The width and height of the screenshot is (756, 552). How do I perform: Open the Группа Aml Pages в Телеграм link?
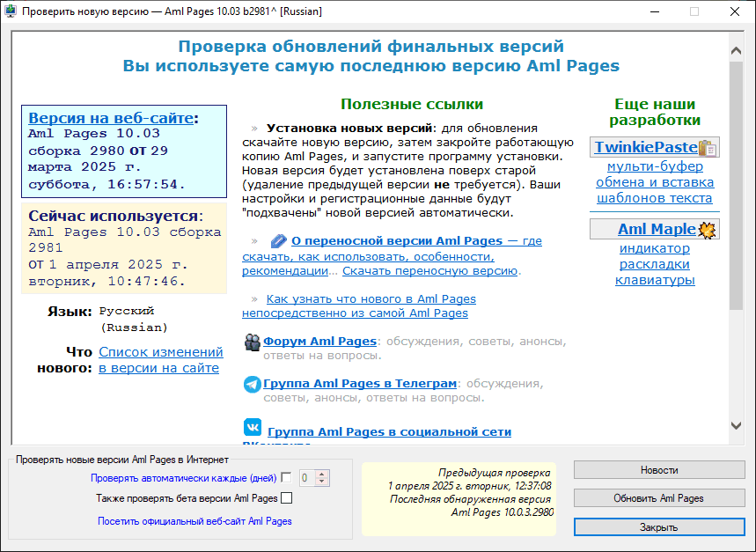[x=360, y=384]
